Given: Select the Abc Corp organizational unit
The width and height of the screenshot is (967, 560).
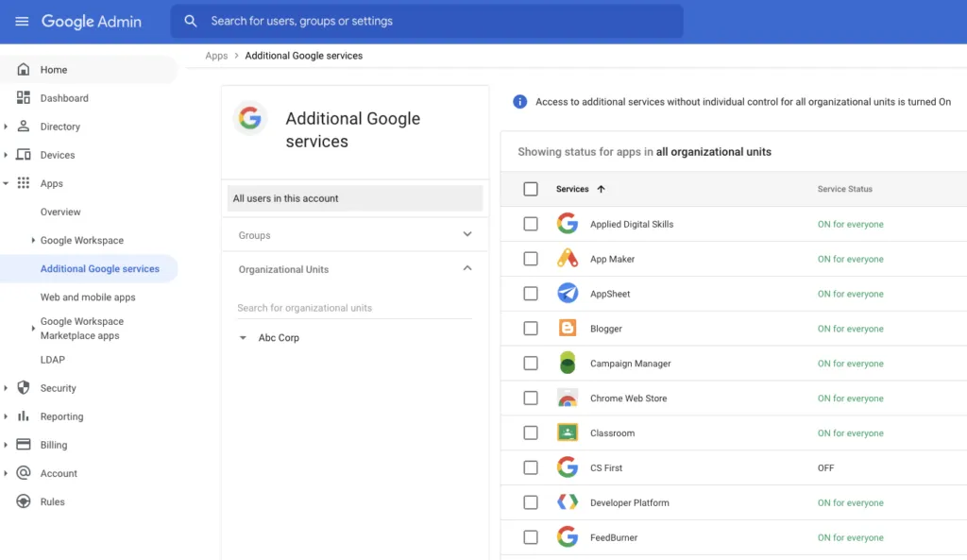Looking at the screenshot, I should click(x=279, y=337).
